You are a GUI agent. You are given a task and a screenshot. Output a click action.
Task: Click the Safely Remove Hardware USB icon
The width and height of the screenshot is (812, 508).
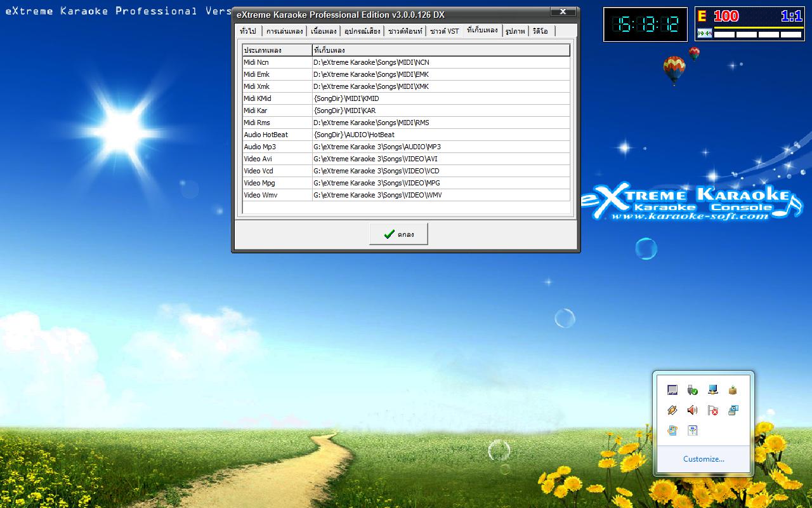point(693,390)
